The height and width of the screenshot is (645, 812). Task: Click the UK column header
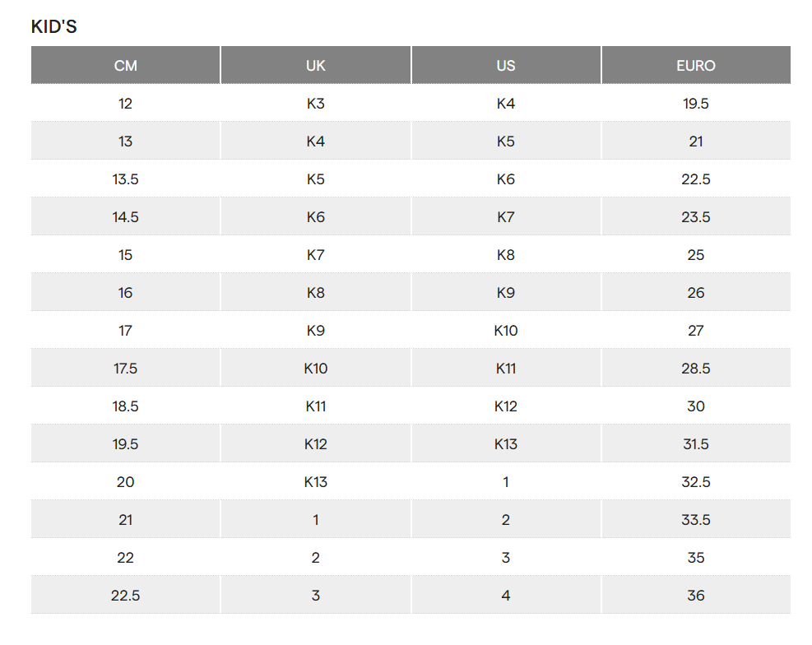click(x=315, y=65)
